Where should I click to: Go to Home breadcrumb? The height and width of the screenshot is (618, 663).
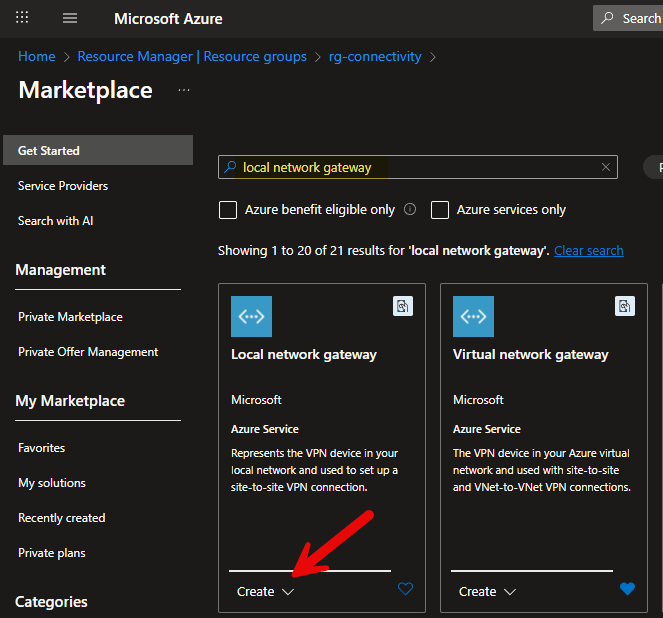pos(37,56)
